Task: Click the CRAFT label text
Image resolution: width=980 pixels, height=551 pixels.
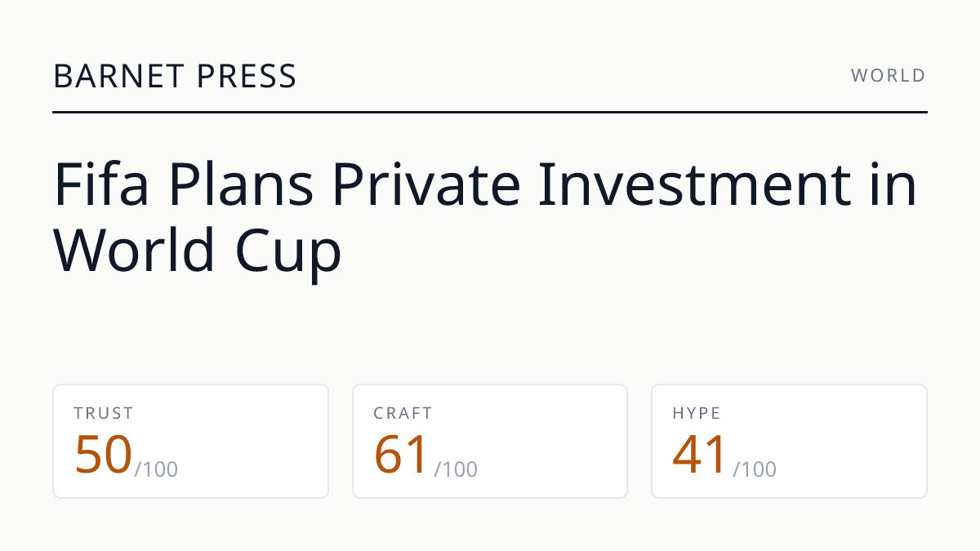Action: point(403,413)
